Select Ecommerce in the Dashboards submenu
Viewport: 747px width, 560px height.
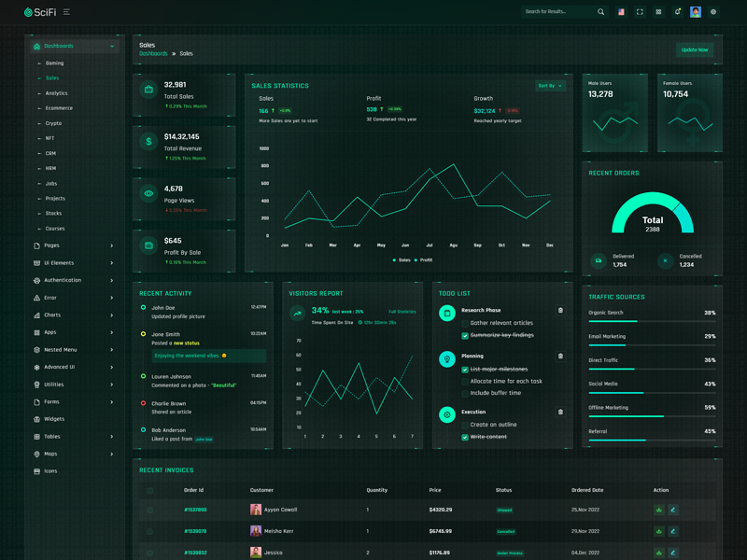click(x=59, y=108)
